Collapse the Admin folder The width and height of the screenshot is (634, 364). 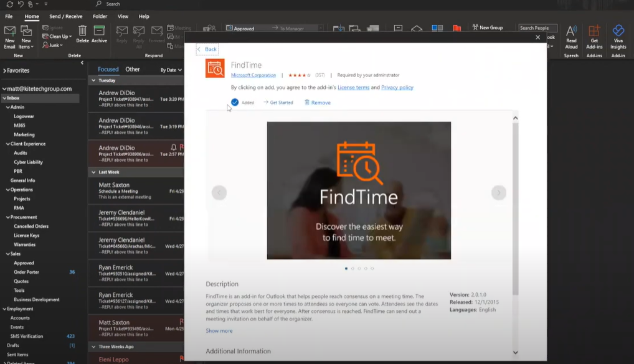click(8, 107)
